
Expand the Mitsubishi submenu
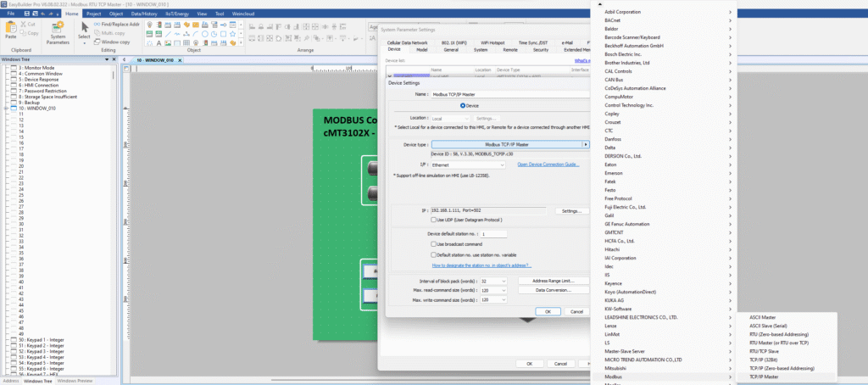coord(665,368)
